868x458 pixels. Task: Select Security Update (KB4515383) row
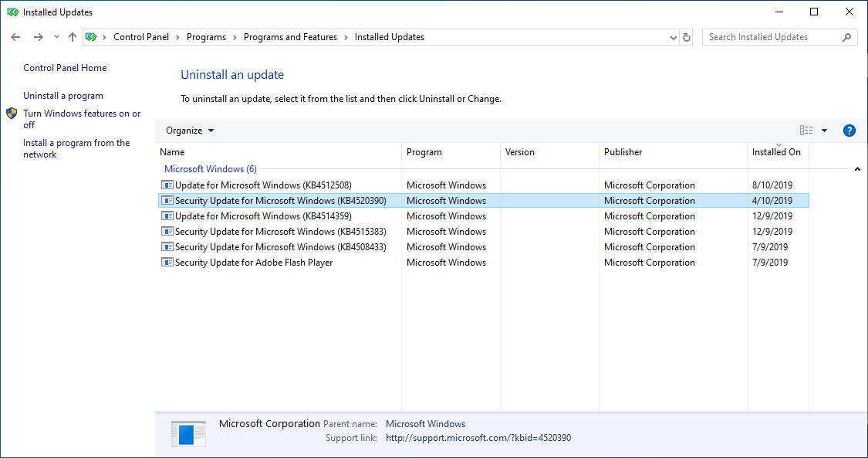click(x=484, y=232)
